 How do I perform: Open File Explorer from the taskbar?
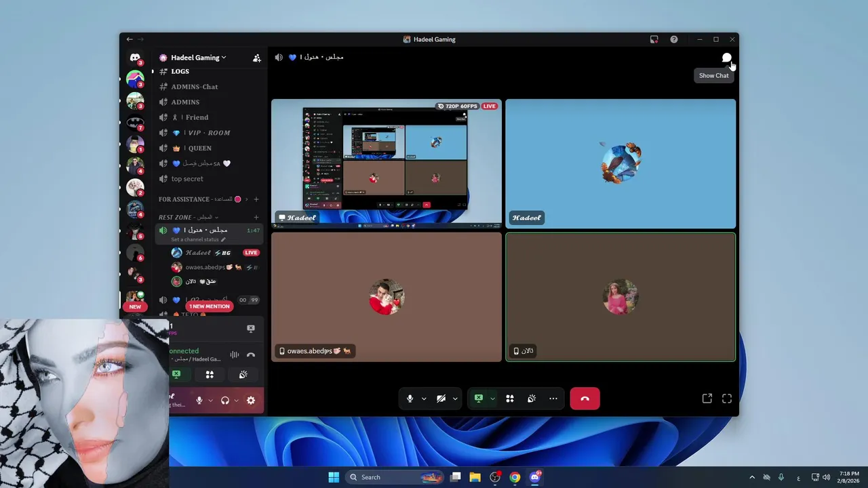[475, 477]
